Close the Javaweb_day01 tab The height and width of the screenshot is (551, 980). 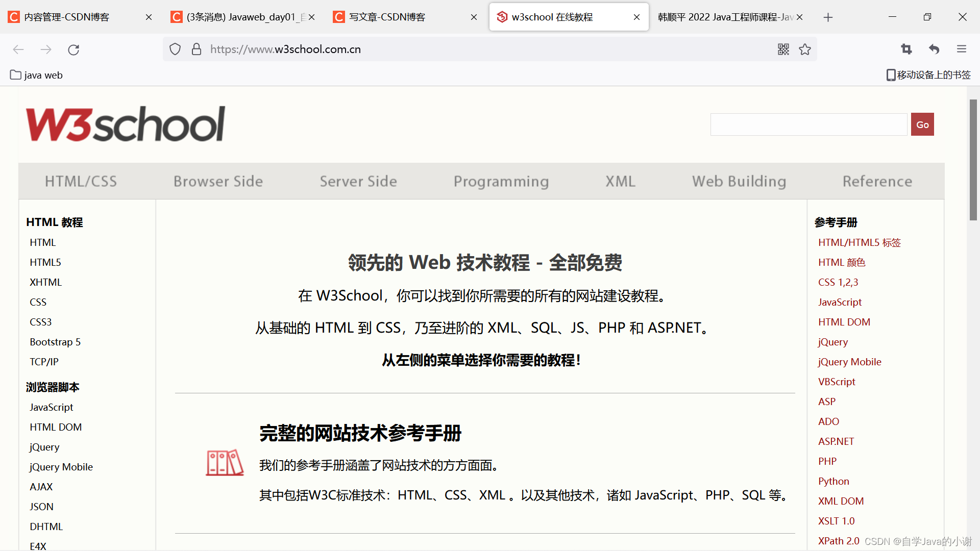[311, 17]
